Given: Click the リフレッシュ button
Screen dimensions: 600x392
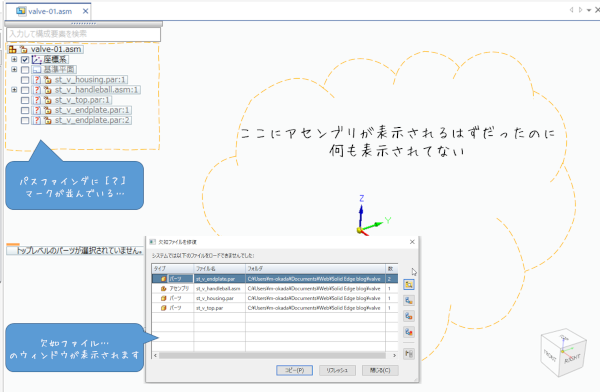Looking at the screenshot, I should 337,370.
